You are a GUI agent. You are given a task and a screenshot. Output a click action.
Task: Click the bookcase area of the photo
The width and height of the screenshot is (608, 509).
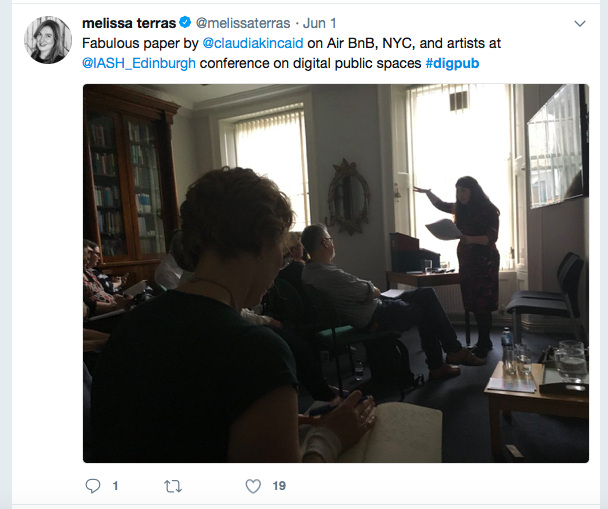130,178
